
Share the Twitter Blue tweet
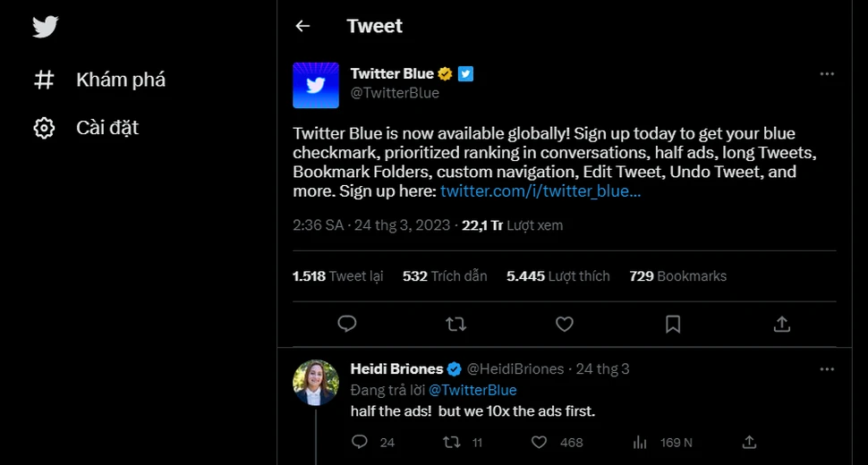point(781,324)
